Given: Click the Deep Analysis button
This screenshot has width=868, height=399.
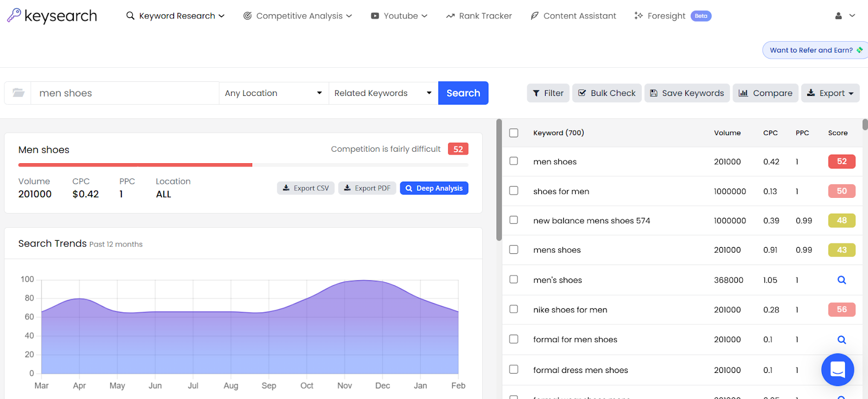Looking at the screenshot, I should [x=434, y=188].
